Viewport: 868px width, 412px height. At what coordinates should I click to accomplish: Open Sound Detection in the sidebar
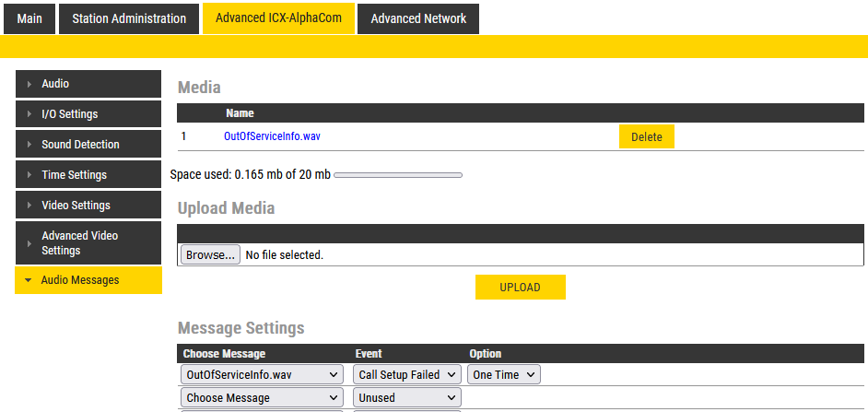[x=88, y=145]
